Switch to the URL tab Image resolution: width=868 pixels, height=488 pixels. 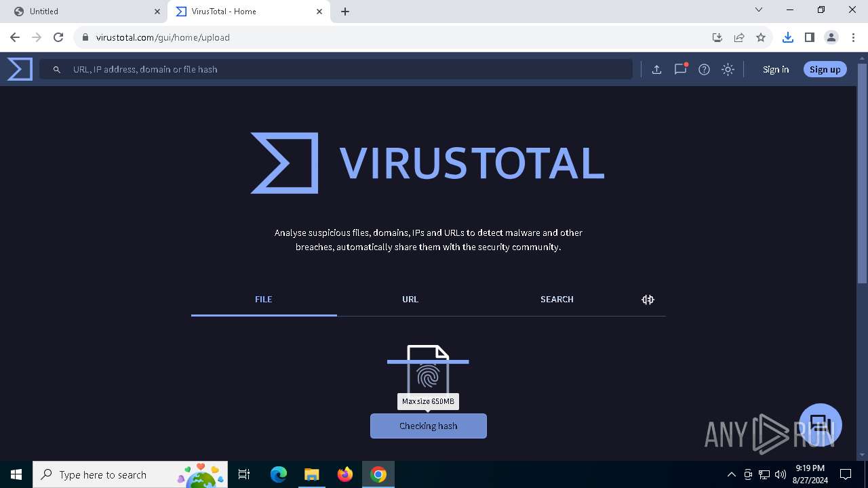[x=410, y=299]
